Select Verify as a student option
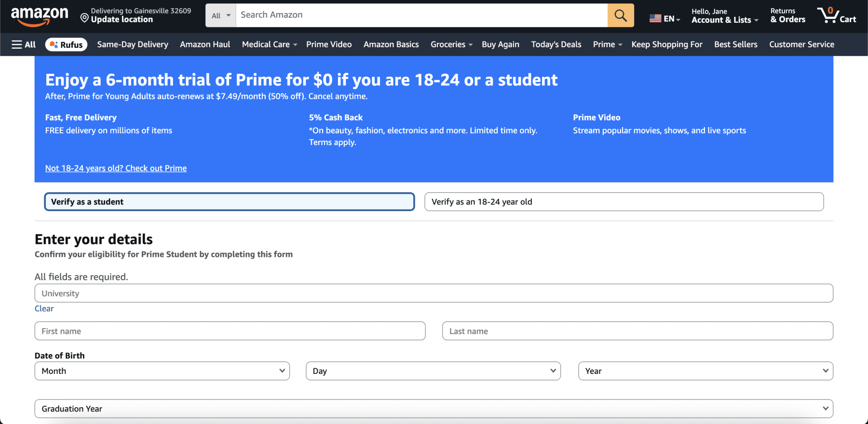Image resolution: width=868 pixels, height=424 pixels. 230,202
